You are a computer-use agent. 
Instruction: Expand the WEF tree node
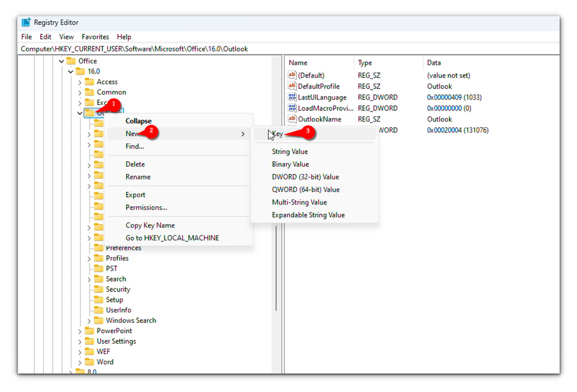(x=80, y=352)
